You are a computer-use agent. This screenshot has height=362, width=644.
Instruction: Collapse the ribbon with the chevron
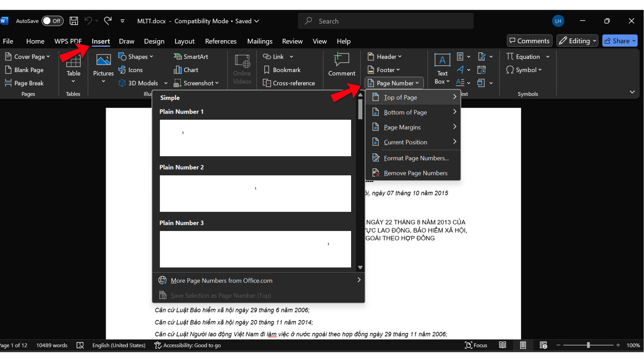click(x=632, y=92)
